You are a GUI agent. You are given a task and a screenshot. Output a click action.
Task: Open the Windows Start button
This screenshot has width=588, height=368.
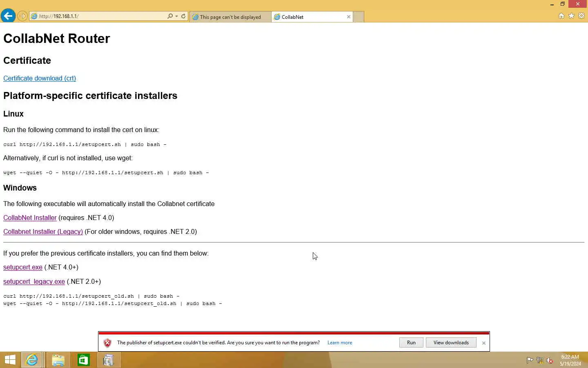10,360
